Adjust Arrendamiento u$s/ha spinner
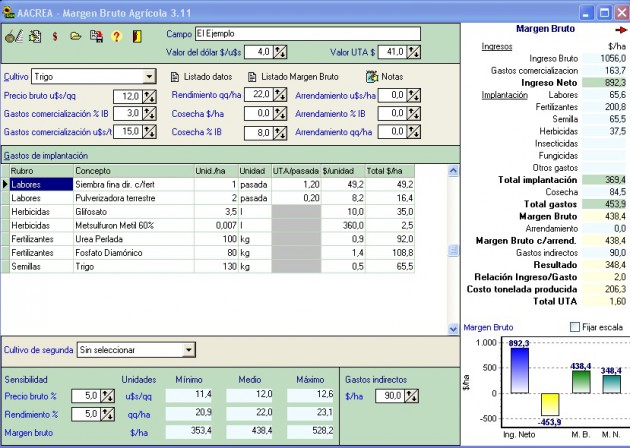This screenshot has width=630, height=448. click(413, 95)
